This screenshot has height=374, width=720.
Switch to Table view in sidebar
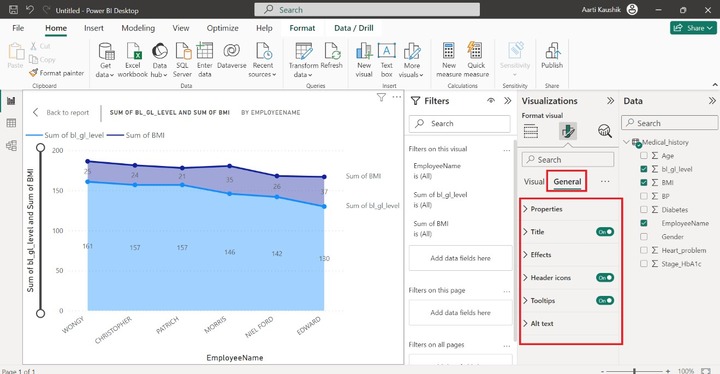pyautogui.click(x=11, y=123)
